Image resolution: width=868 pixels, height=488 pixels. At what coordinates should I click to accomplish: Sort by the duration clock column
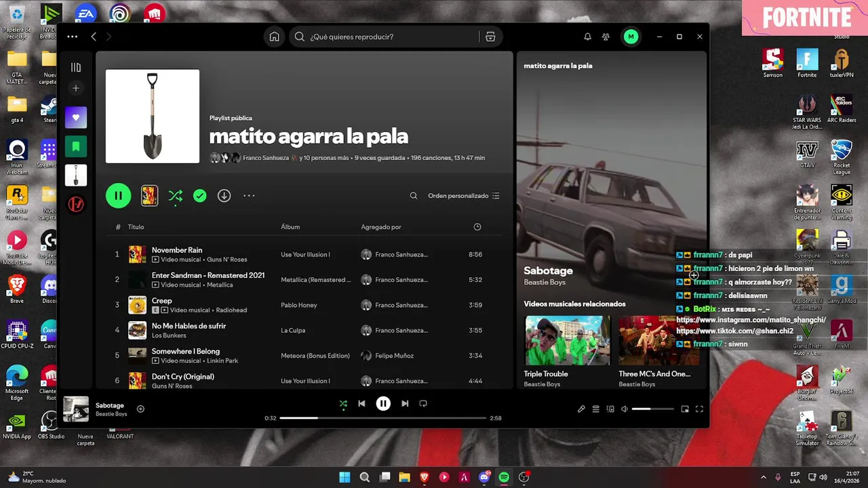(477, 227)
